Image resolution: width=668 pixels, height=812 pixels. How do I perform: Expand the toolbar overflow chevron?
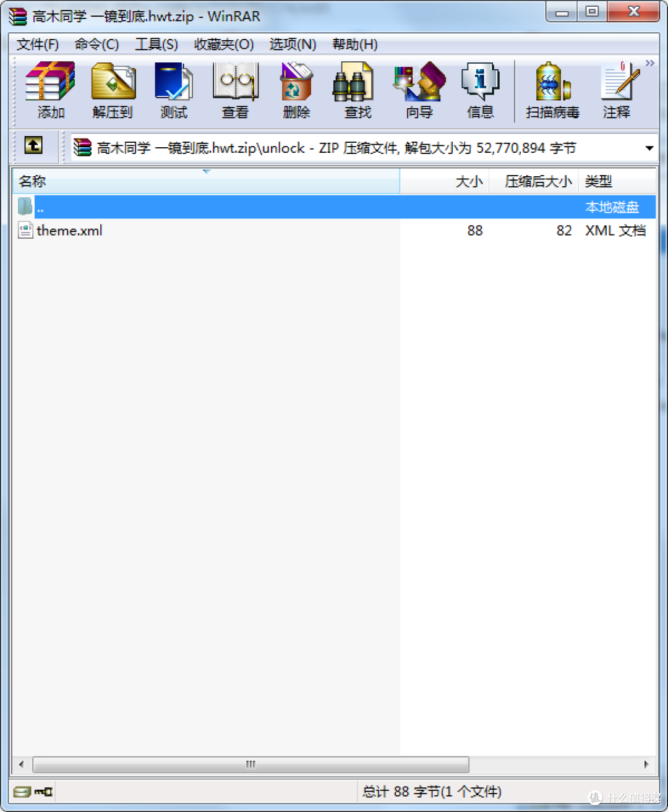click(x=649, y=63)
